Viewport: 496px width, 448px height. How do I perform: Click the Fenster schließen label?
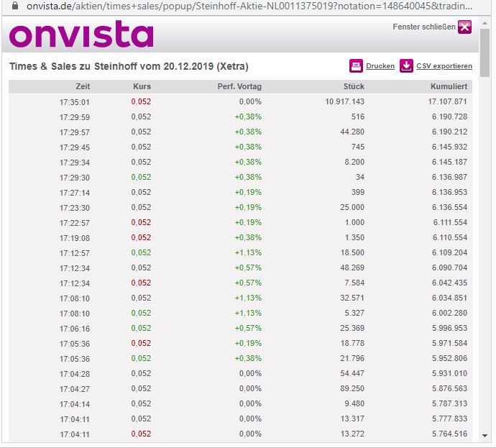(424, 27)
